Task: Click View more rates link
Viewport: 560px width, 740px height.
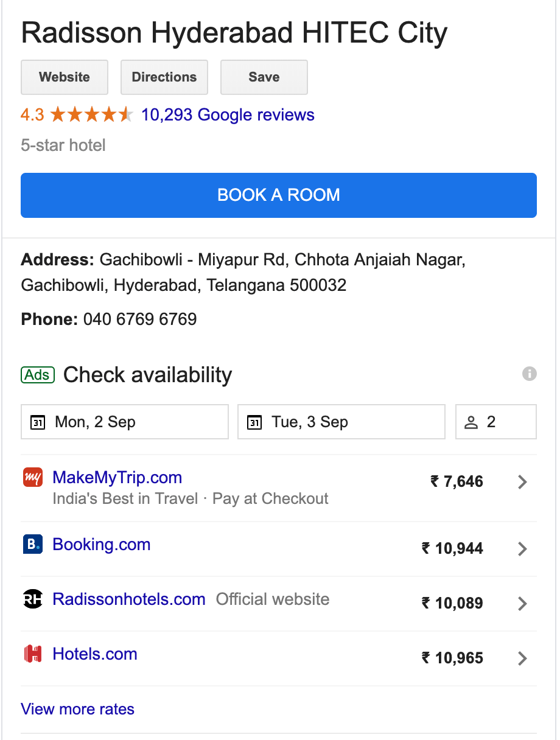Action: [78, 709]
